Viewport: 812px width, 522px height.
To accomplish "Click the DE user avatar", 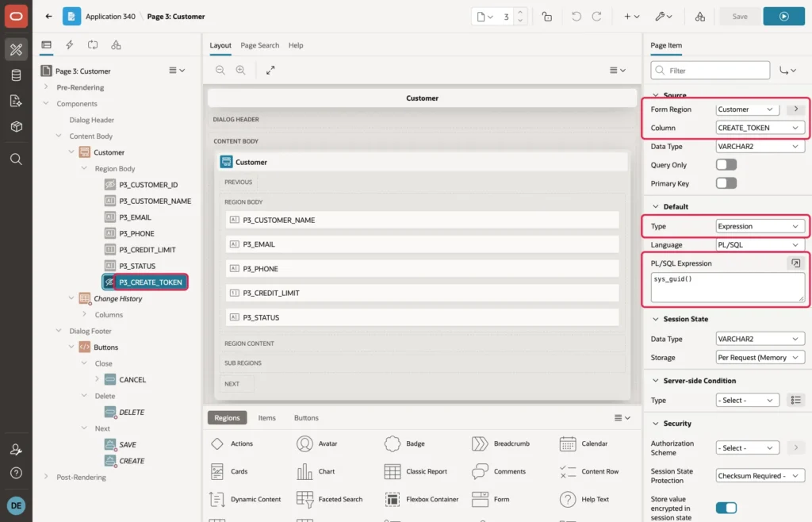I will (16, 505).
